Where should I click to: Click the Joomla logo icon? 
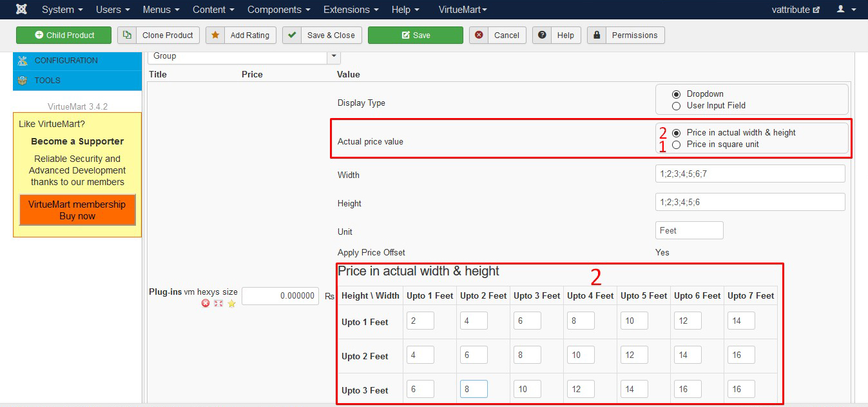pos(22,10)
